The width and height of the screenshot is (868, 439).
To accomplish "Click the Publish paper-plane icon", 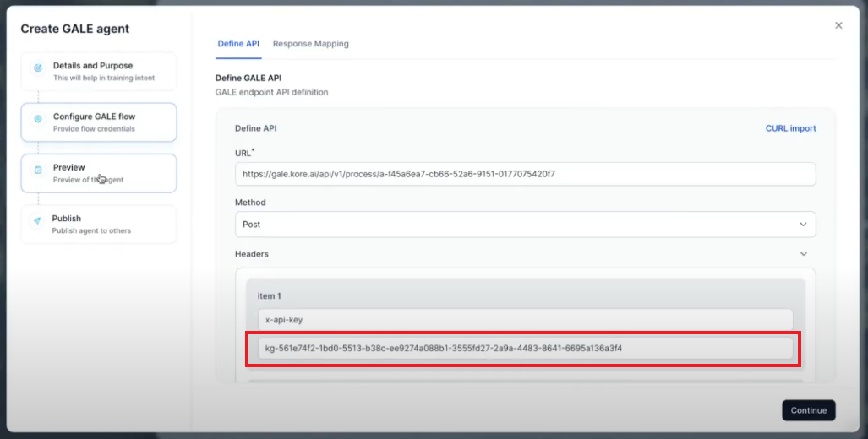I will (x=36, y=220).
